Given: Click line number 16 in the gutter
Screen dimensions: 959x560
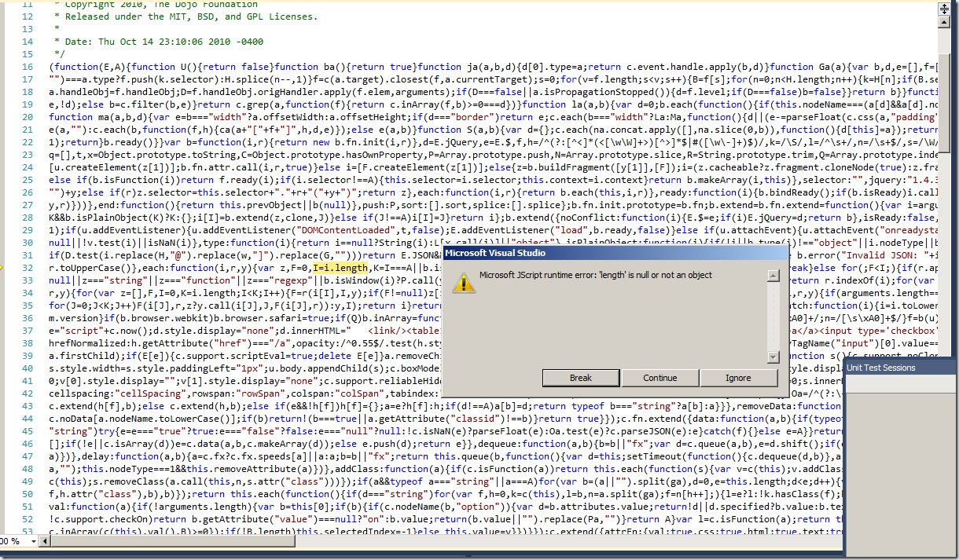Looking at the screenshot, I should 28,67.
